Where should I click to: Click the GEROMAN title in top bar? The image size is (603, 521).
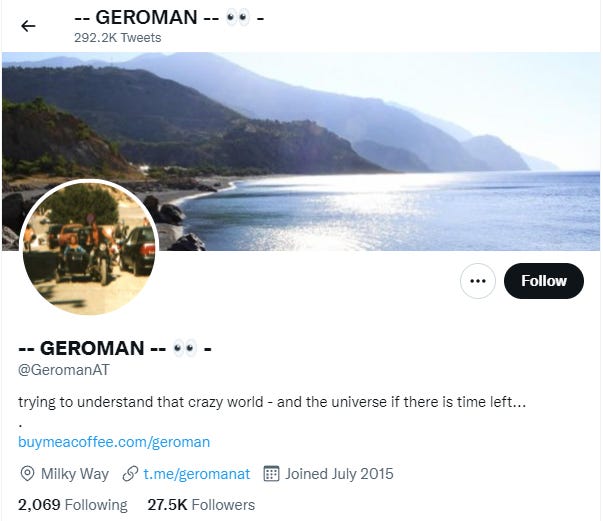click(x=169, y=17)
